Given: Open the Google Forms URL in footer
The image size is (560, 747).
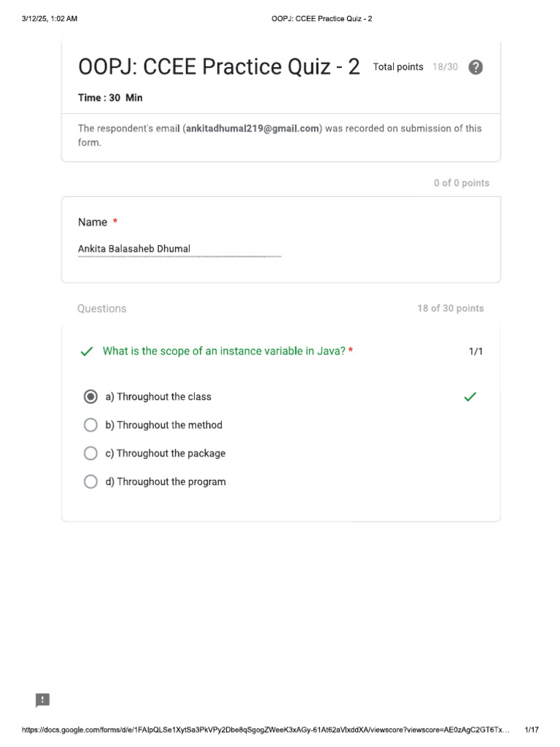Looking at the screenshot, I should (x=265, y=729).
